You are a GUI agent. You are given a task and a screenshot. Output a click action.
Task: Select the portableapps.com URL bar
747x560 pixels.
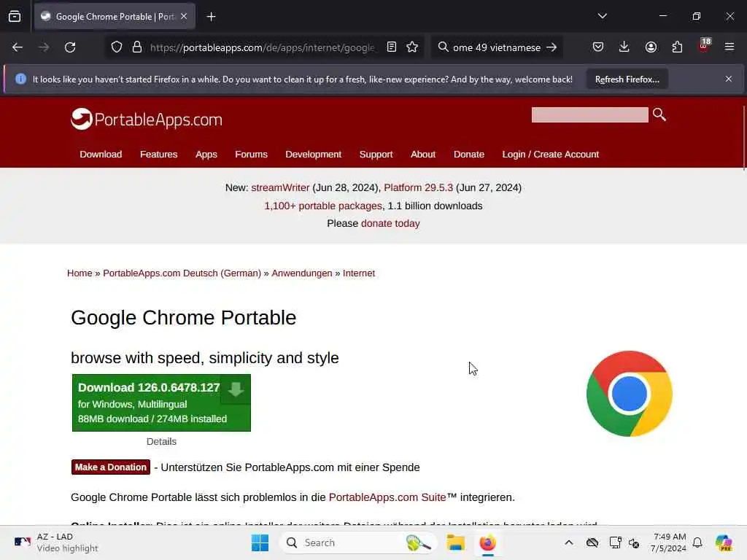coord(262,47)
